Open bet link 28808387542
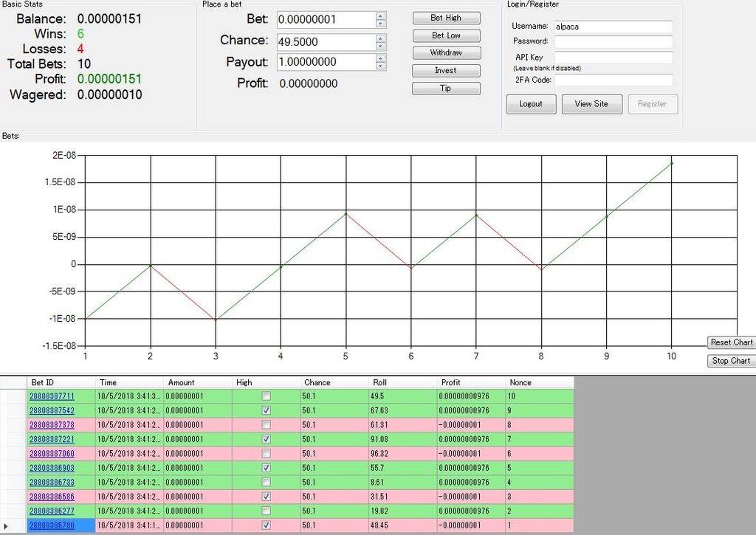 (x=52, y=410)
